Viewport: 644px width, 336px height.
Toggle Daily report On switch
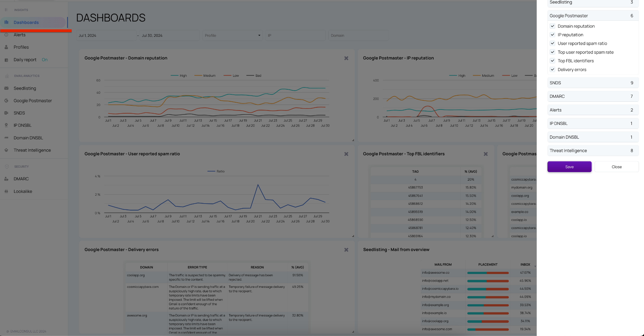[45, 60]
